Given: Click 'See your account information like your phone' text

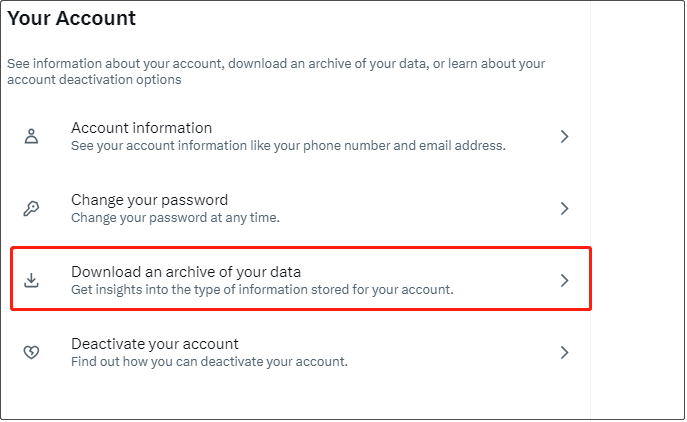Looking at the screenshot, I should pos(288,146).
